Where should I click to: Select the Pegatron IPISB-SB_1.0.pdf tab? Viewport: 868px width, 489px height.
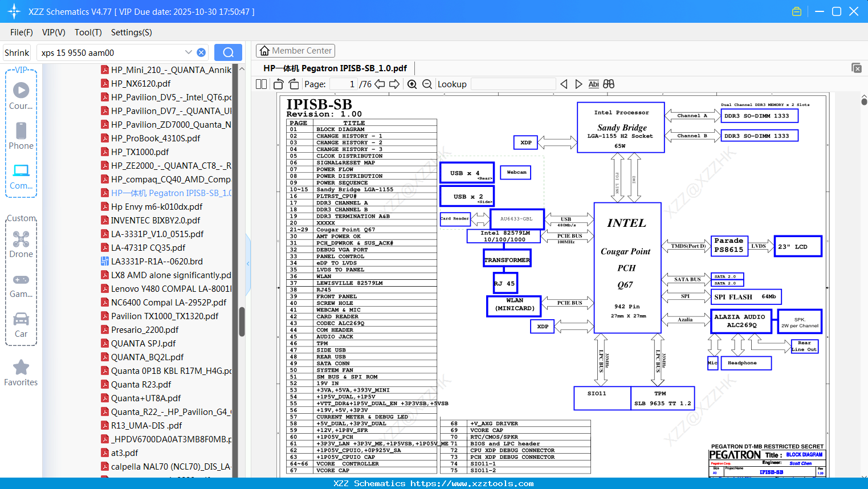(335, 68)
